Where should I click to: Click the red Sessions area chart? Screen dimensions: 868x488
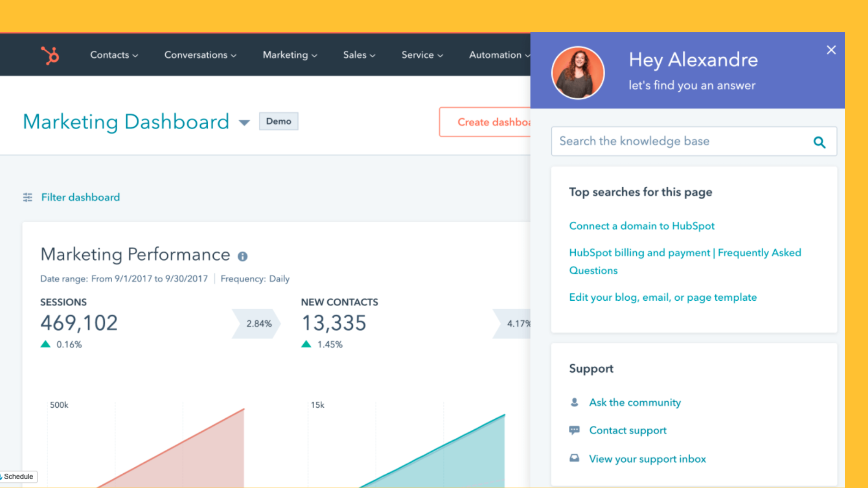click(199, 457)
